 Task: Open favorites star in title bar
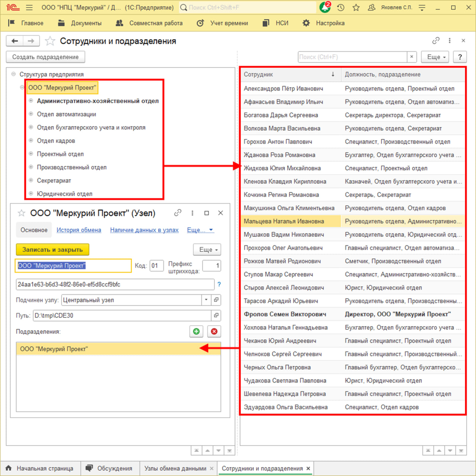[x=356, y=7]
